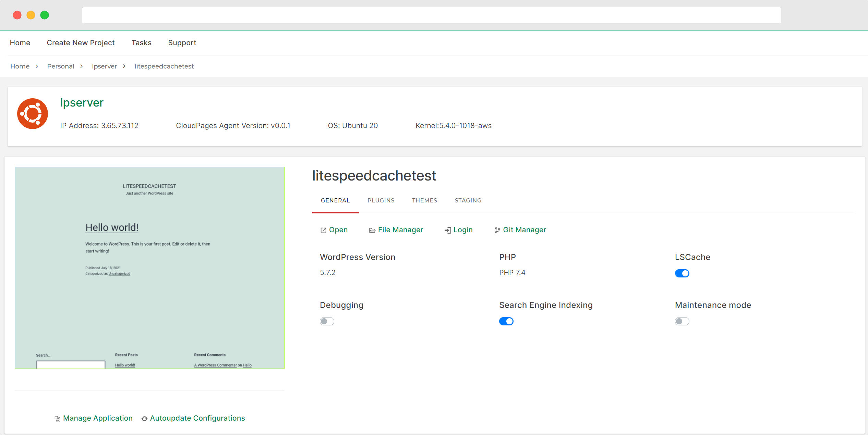Screen dimensions: 868x435
Task: Open Tasks in top navigation
Action: (x=142, y=43)
